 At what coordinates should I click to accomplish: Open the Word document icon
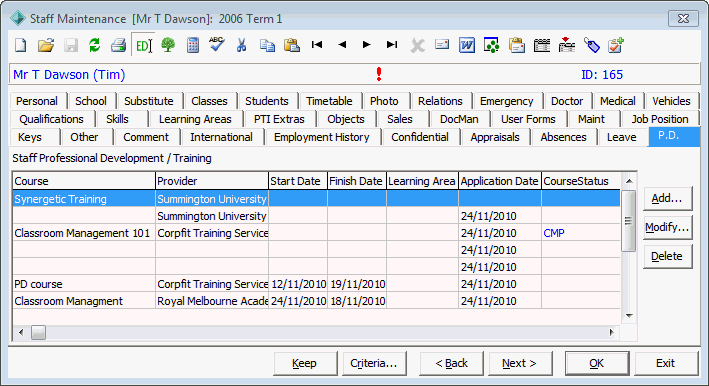click(x=467, y=45)
